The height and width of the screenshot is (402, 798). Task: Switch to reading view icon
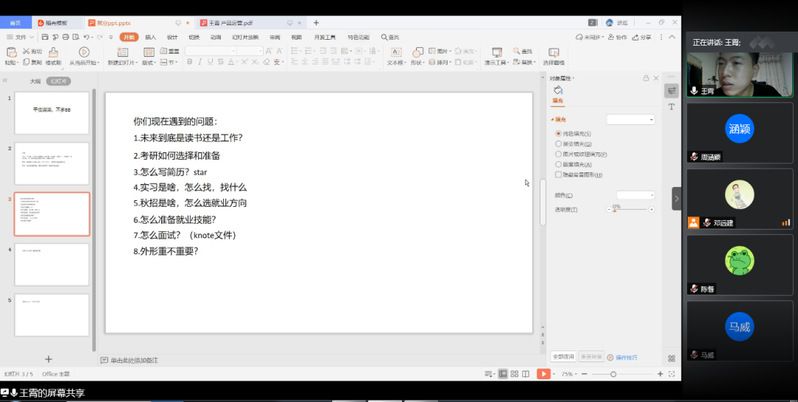tap(526, 374)
